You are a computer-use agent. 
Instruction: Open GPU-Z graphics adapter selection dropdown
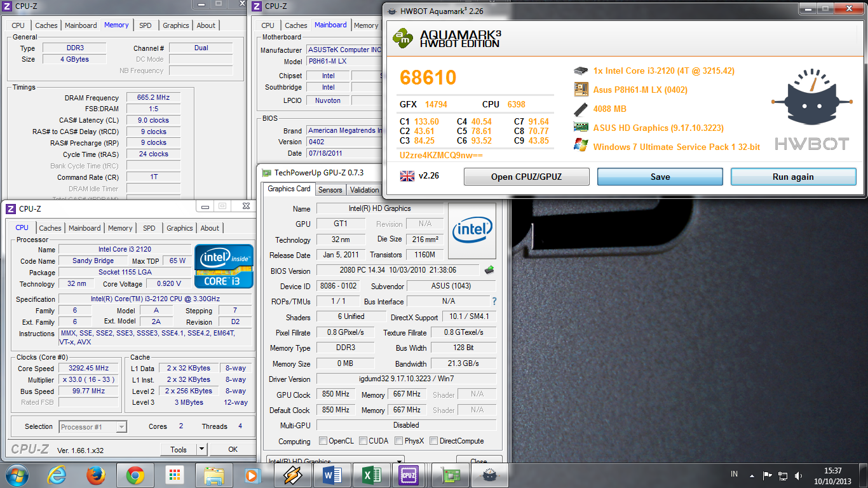point(336,461)
